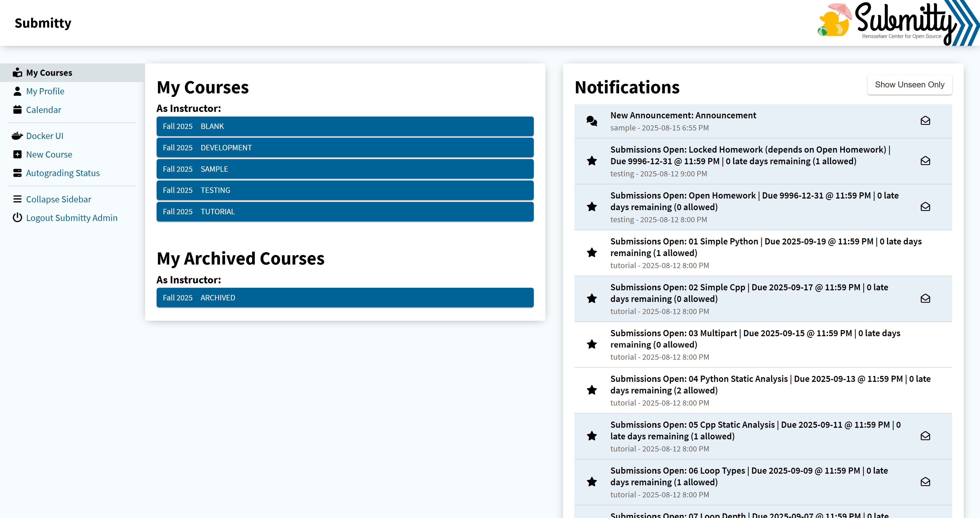Open the Fall 2025 DEVELOPMENT course
The width and height of the screenshot is (980, 518).
pyautogui.click(x=345, y=147)
